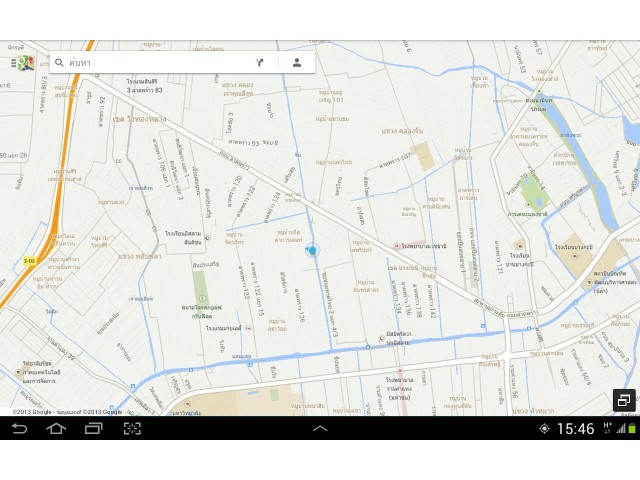
Task: Tap the GPS location status icon
Action: point(544,428)
